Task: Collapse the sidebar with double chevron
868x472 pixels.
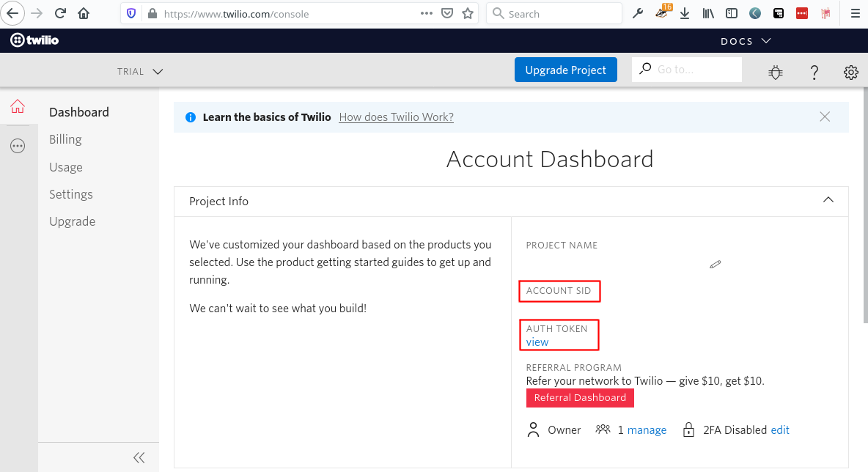Action: [139, 458]
